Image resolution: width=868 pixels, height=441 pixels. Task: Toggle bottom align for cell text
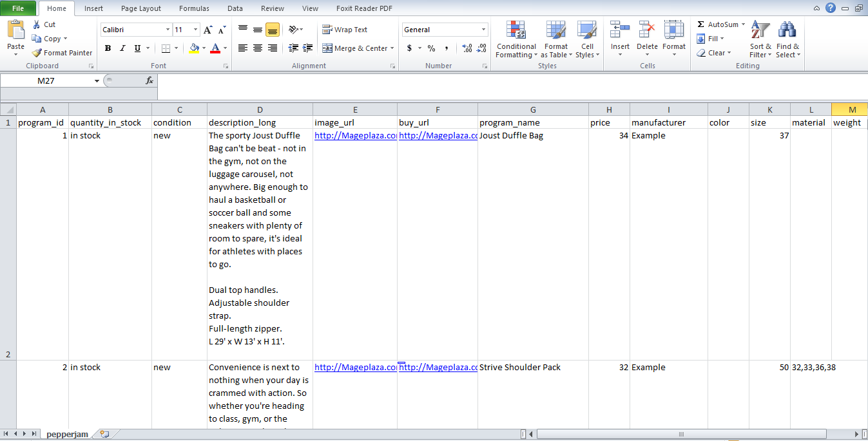[x=273, y=30]
